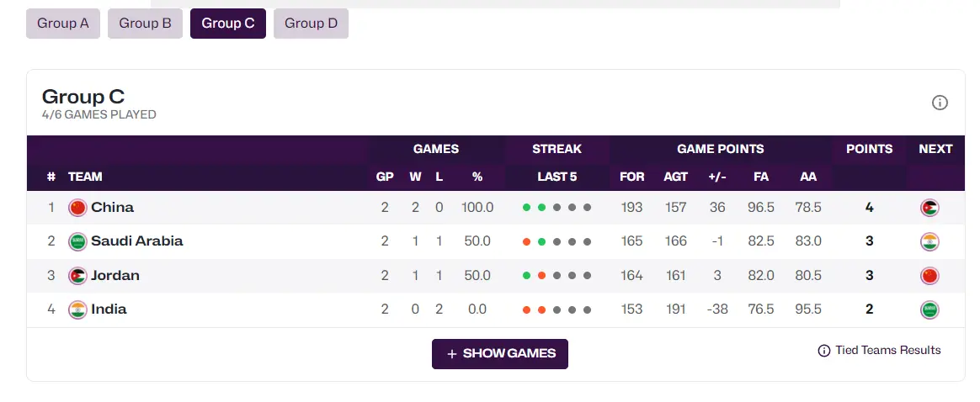980x402 pixels.
Task: Click the India flag beside team name
Action: click(x=77, y=309)
